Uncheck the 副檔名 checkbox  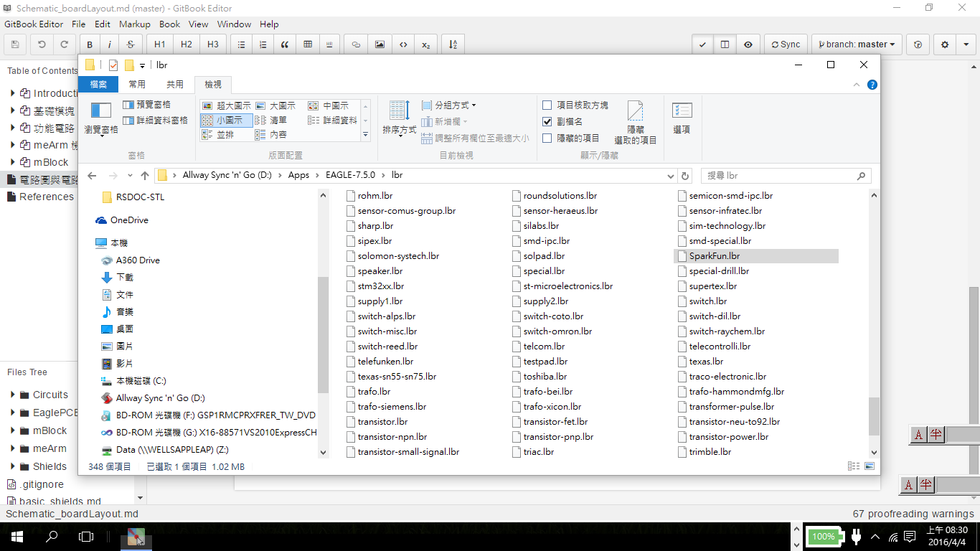point(547,122)
